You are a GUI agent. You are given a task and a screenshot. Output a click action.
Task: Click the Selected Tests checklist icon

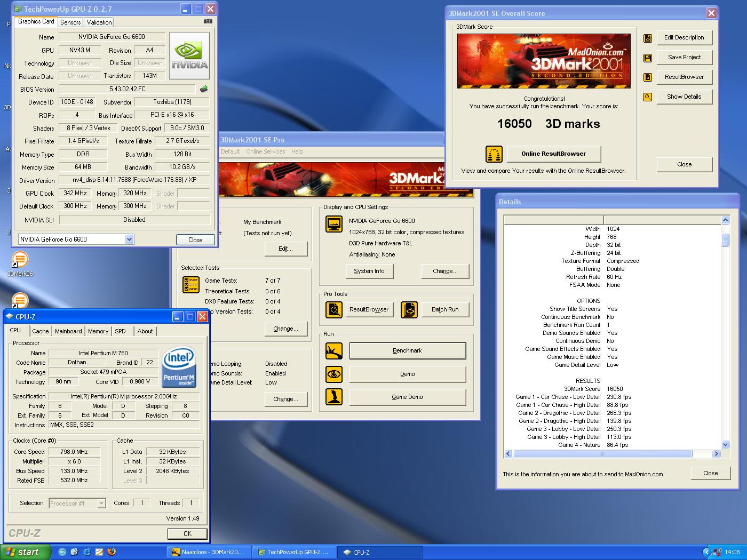[x=191, y=285]
